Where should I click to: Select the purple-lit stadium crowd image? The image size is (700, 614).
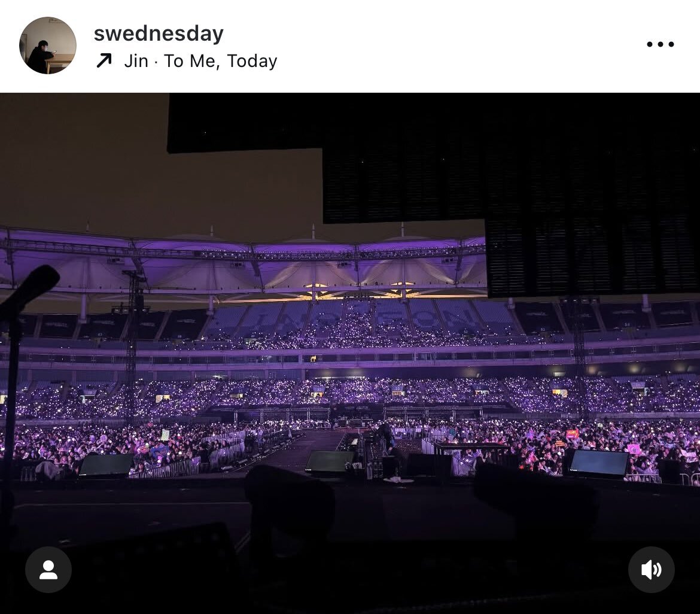350,352
